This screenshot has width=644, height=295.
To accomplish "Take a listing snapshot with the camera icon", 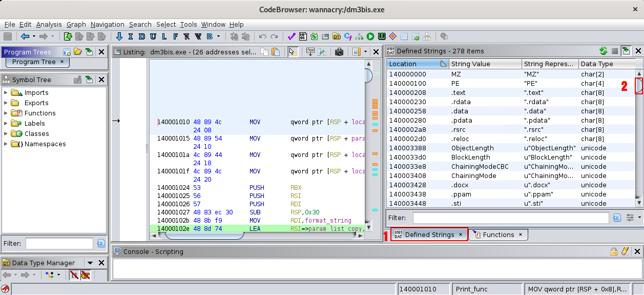I will [339, 52].
